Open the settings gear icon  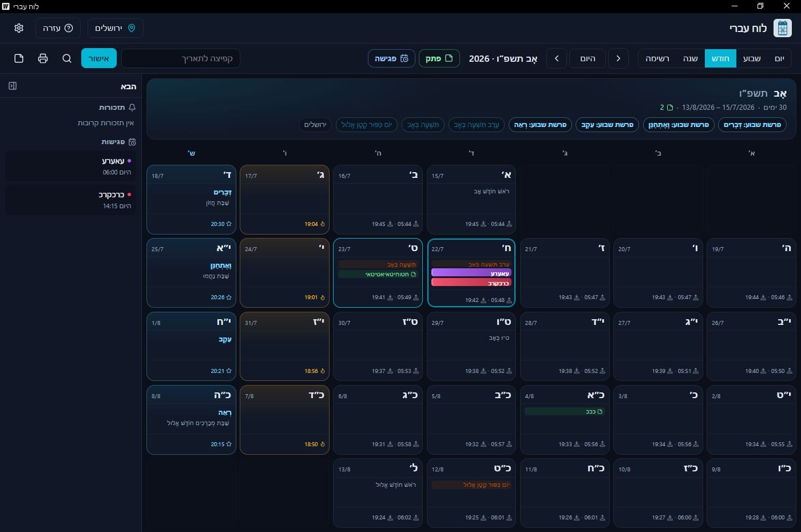19,28
